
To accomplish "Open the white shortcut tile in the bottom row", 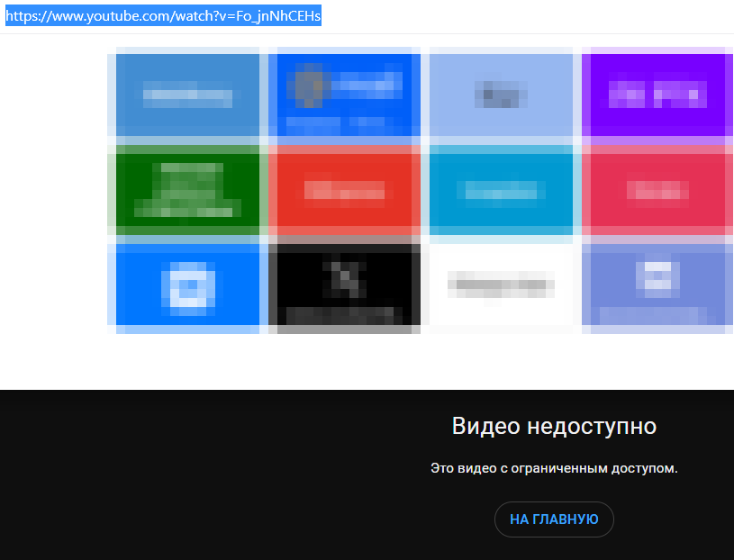I will [x=501, y=287].
